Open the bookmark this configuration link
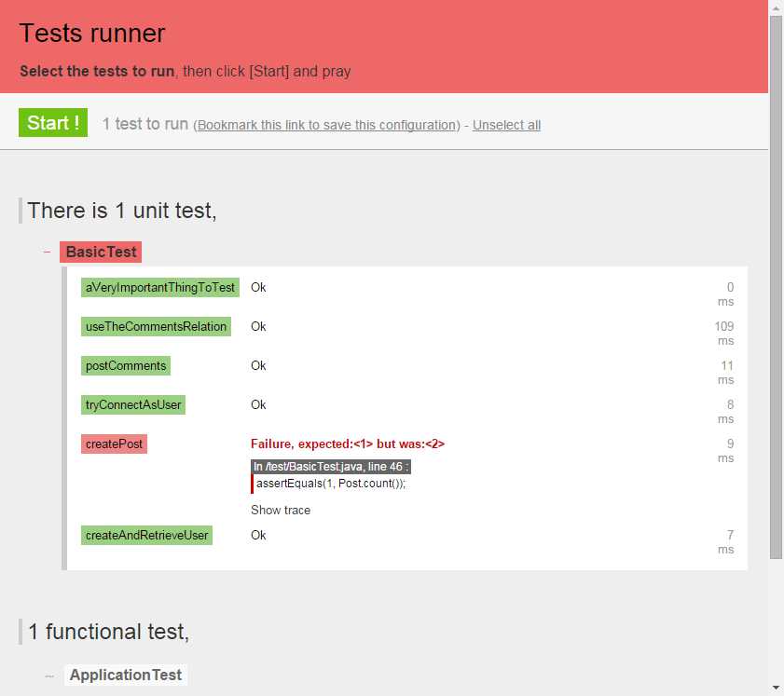Screen dimensions: 784x696 [x=326, y=125]
